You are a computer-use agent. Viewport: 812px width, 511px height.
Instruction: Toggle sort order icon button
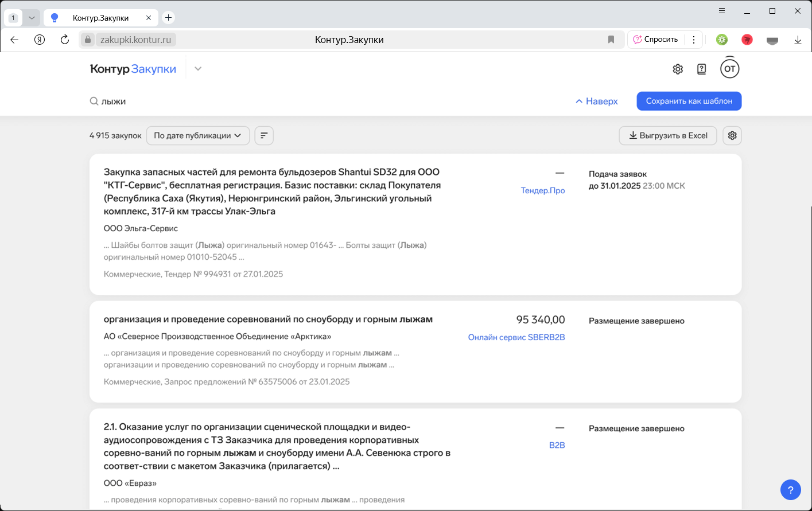pyautogui.click(x=264, y=135)
